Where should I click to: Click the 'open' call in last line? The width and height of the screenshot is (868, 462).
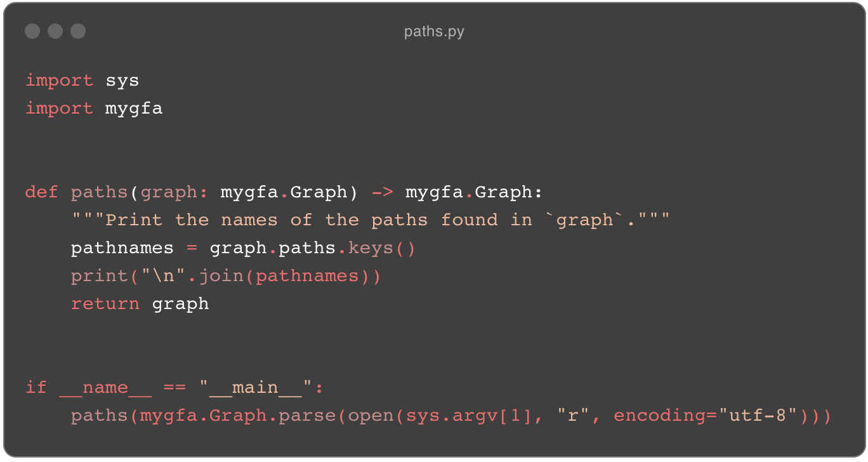371,416
